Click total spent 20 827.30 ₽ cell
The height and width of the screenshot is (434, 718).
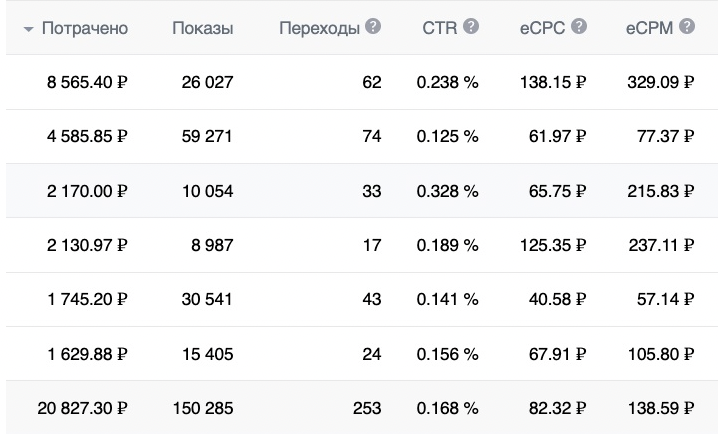click(x=82, y=407)
